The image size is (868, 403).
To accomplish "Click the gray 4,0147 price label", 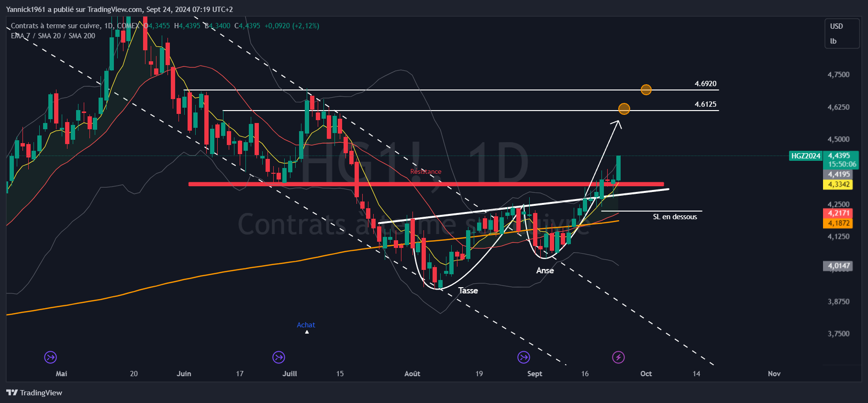I will pyautogui.click(x=839, y=266).
